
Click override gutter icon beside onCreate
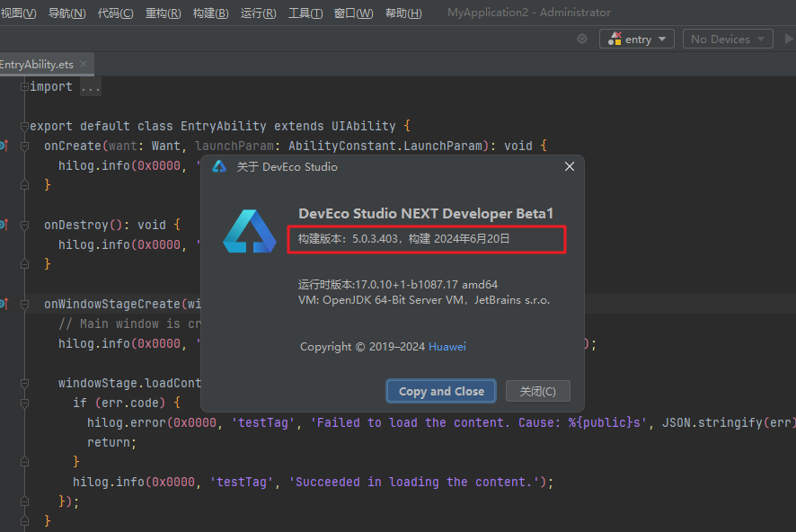click(x=4, y=146)
